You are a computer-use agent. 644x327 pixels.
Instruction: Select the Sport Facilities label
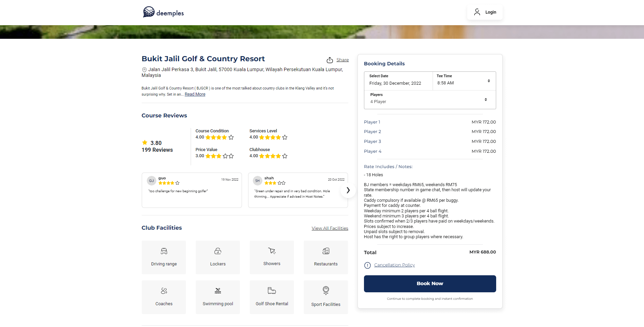click(x=326, y=305)
